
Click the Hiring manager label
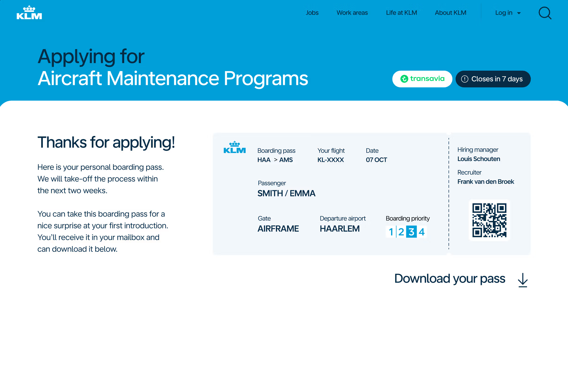pos(478,150)
